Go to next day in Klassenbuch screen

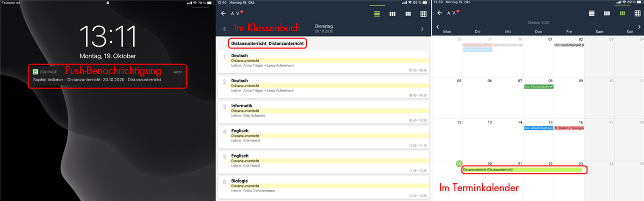423,29
